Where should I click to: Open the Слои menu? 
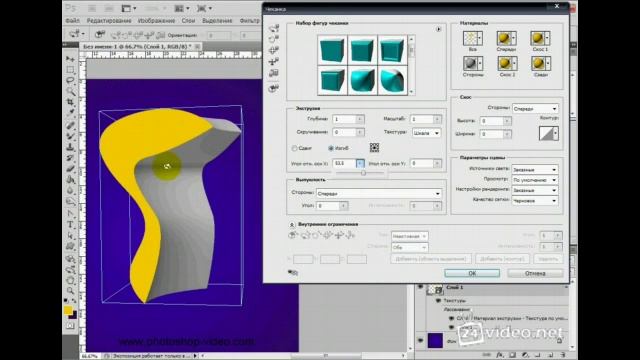pyautogui.click(x=188, y=20)
